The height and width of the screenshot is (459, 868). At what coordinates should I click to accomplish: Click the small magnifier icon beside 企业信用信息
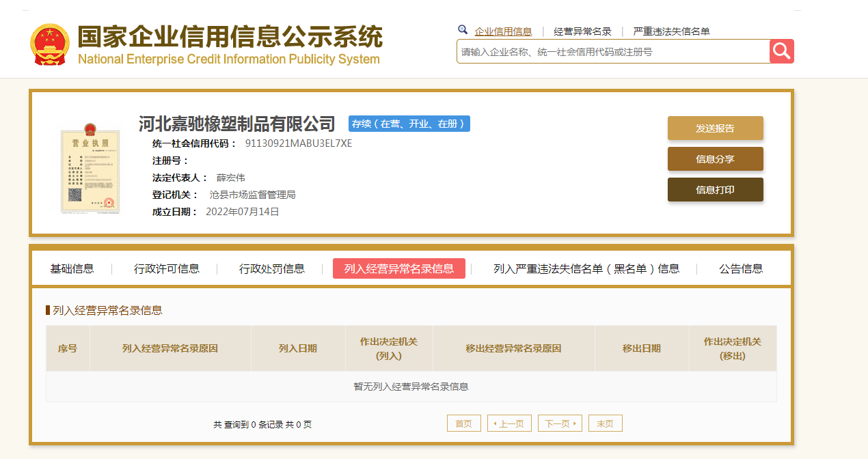coord(463,30)
